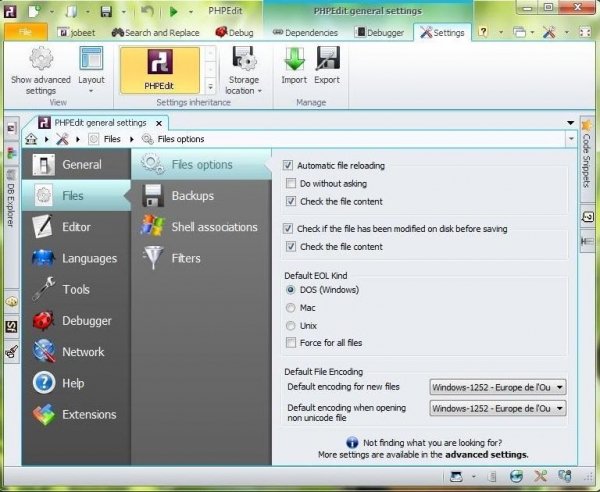Click the advanced settings link
This screenshot has height=492, width=600.
(x=486, y=455)
